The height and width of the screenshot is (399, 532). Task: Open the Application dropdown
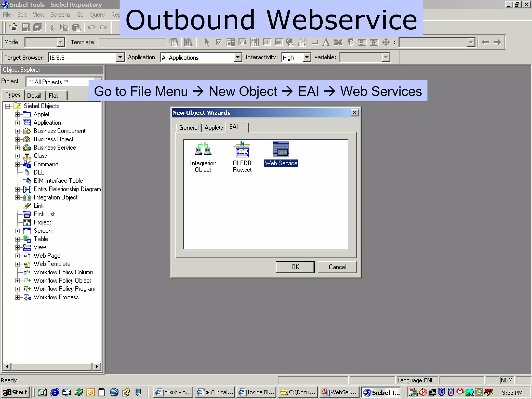pos(238,57)
